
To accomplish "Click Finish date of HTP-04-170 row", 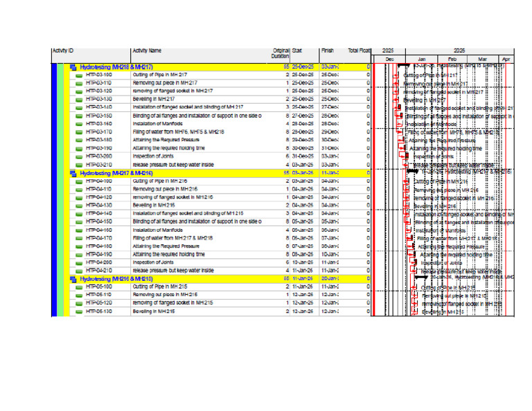I will point(330,238).
